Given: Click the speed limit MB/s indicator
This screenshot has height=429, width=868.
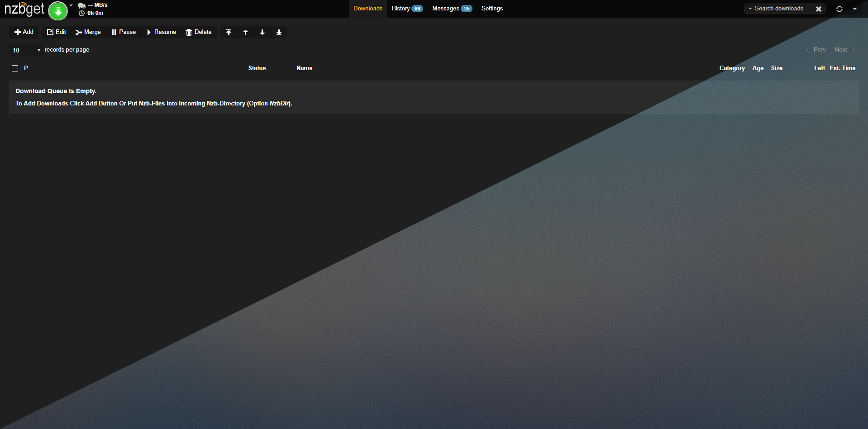Looking at the screenshot, I should (97, 5).
